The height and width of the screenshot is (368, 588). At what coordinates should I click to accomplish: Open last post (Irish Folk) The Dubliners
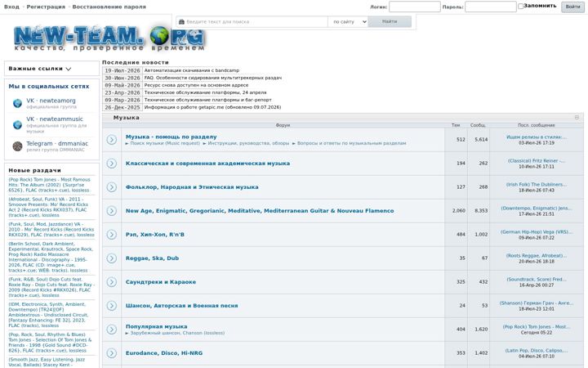click(537, 184)
